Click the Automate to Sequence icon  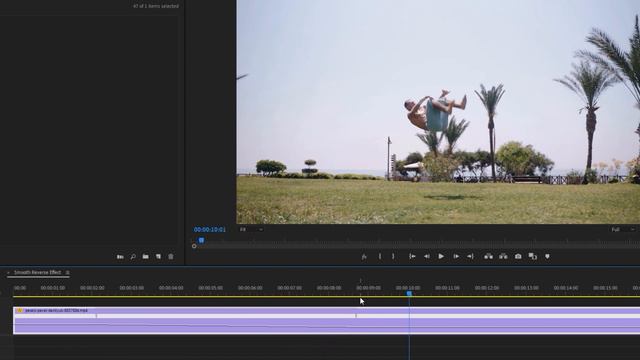click(120, 257)
